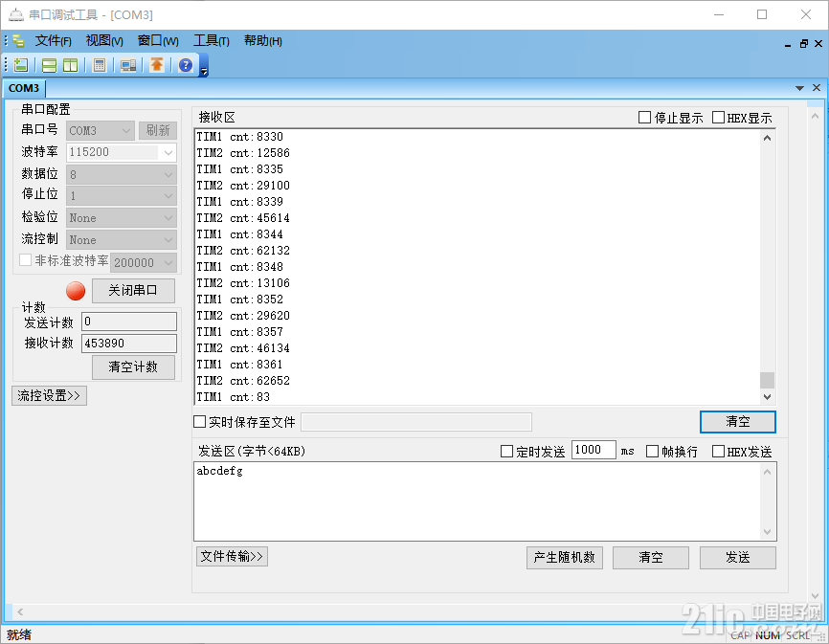
Task: Open the 文件(F) menu
Action: point(53,41)
